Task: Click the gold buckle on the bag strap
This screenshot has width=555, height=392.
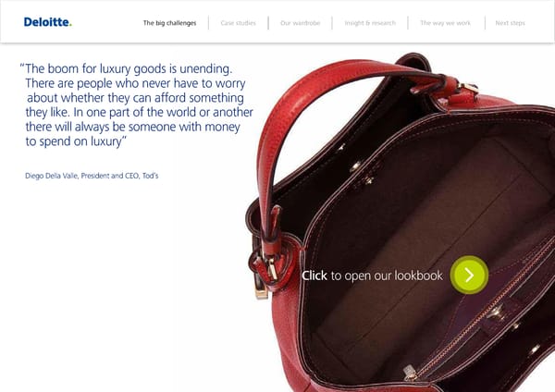Action: click(271, 267)
